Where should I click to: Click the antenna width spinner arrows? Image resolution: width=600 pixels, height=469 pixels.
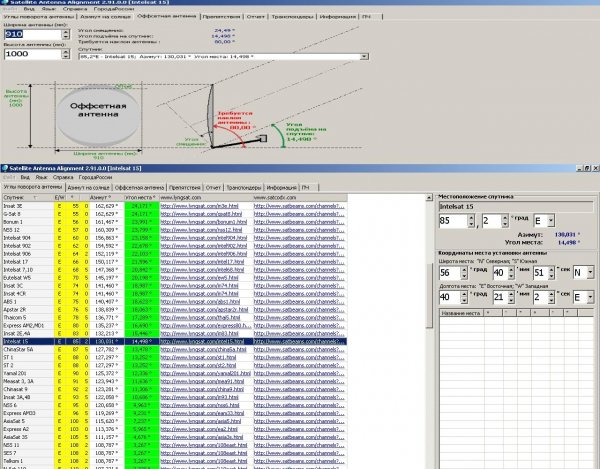(x=66, y=34)
